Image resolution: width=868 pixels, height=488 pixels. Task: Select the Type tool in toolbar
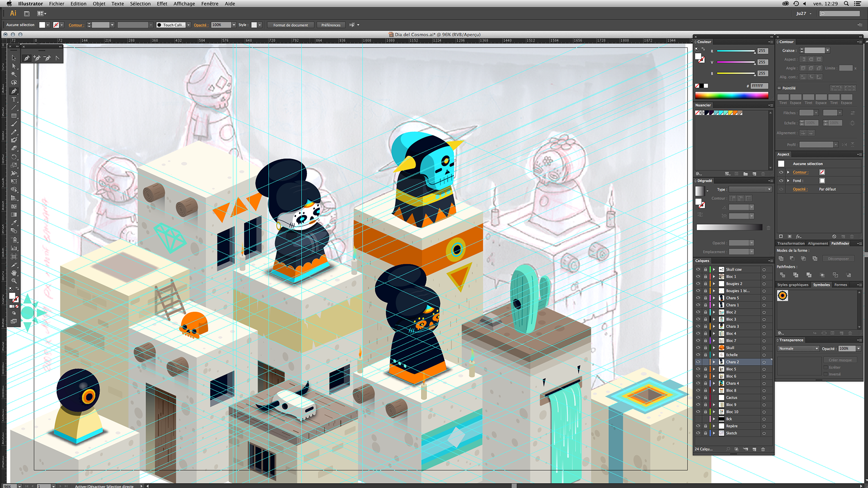tap(14, 99)
